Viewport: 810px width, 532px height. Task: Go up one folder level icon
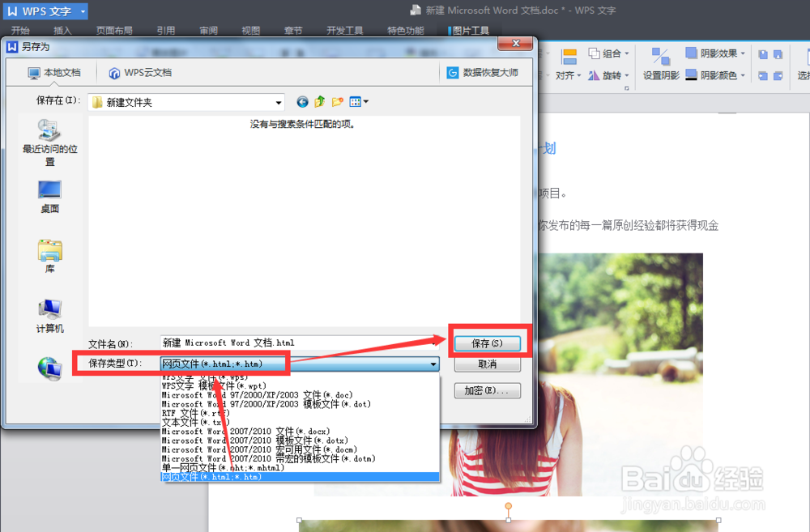click(320, 102)
